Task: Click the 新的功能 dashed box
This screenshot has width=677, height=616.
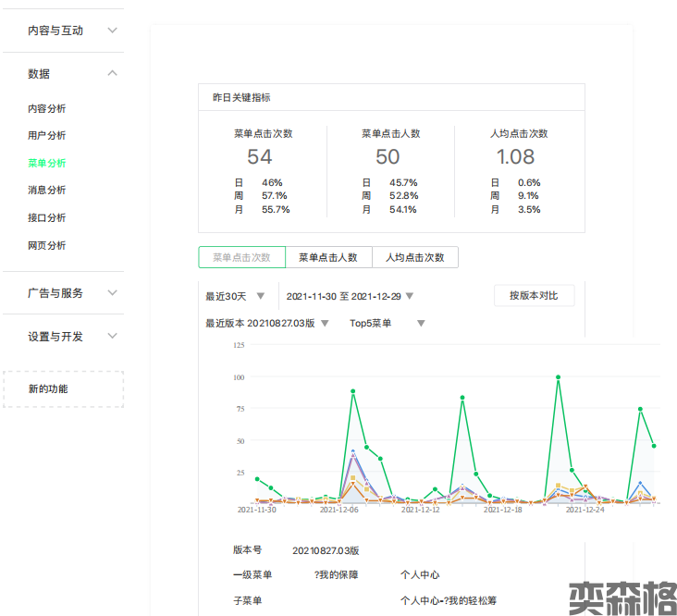Action: pos(63,389)
